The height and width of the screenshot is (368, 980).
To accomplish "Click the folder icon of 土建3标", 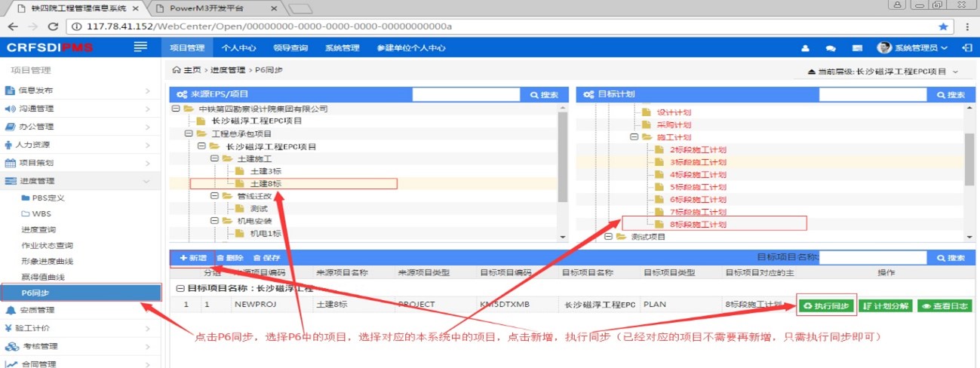I will (240, 171).
